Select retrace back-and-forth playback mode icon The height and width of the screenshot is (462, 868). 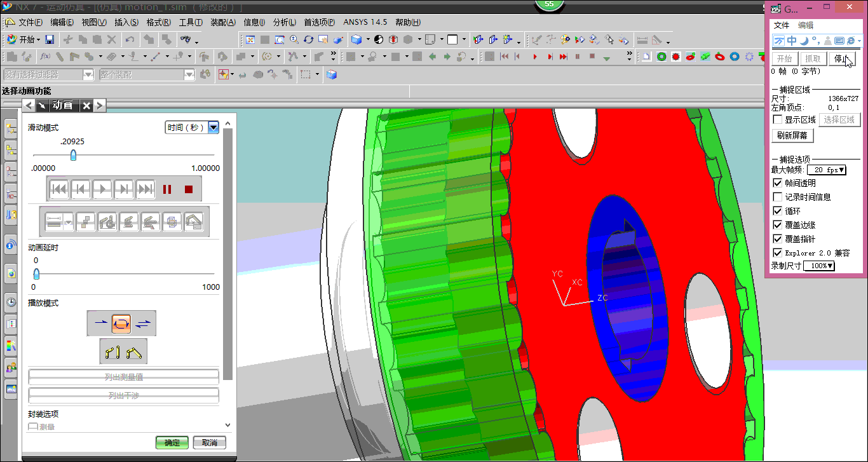(143, 323)
